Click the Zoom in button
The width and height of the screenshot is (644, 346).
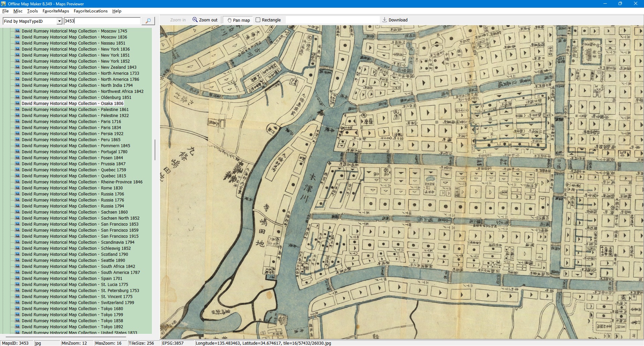[178, 20]
